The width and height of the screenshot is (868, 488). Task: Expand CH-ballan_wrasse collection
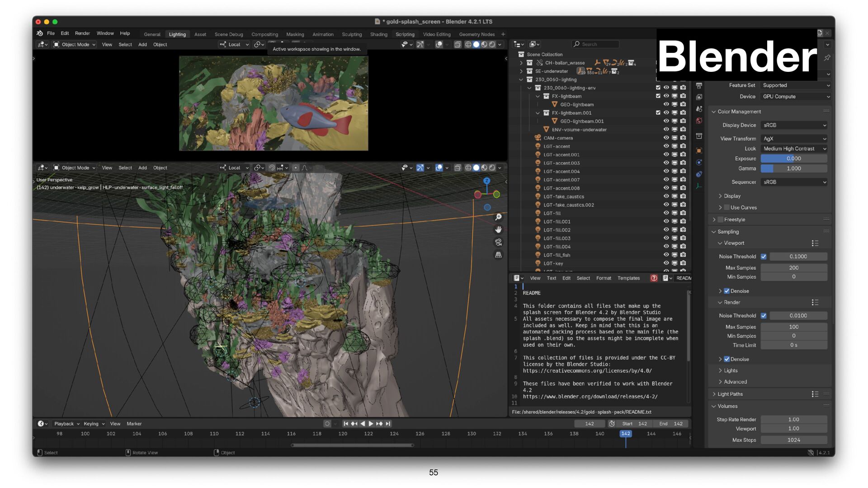pyautogui.click(x=521, y=63)
